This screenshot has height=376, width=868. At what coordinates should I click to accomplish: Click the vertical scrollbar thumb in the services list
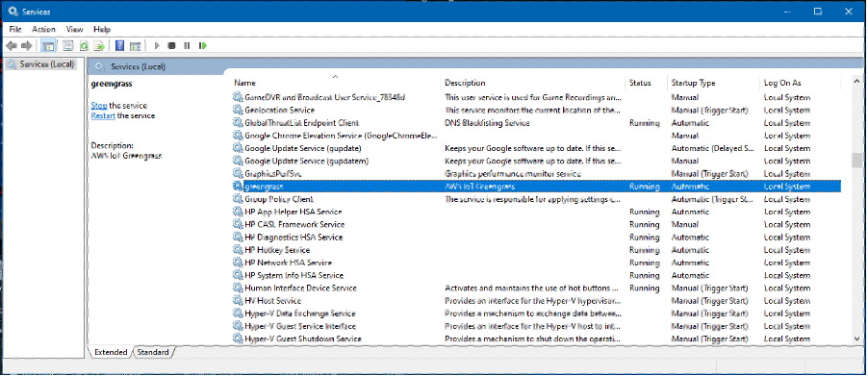point(855,161)
